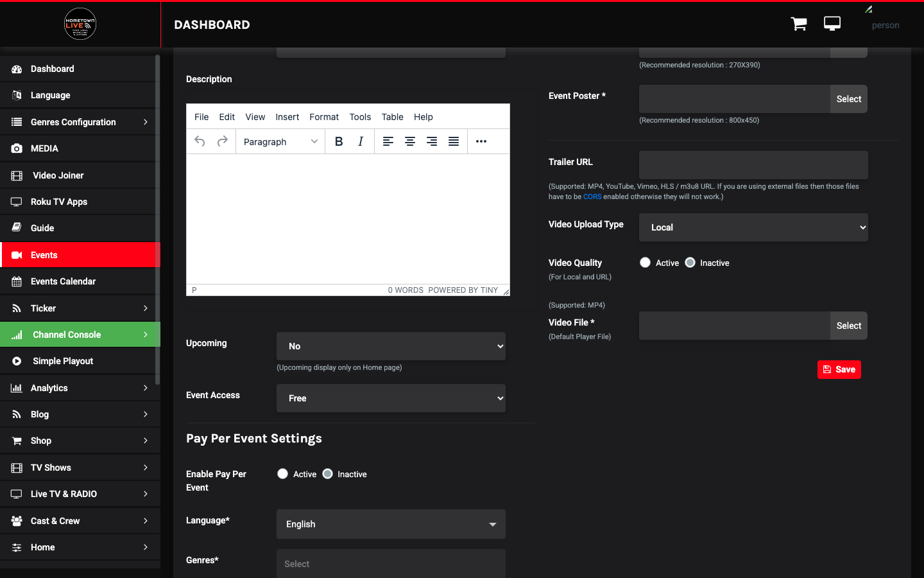The image size is (924, 578).
Task: Open the Video Upload Type dropdown
Action: [x=753, y=227]
